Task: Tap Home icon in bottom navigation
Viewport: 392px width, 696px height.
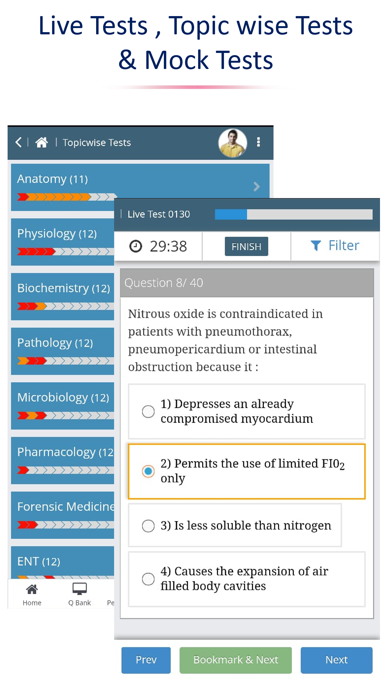Action: click(x=32, y=589)
